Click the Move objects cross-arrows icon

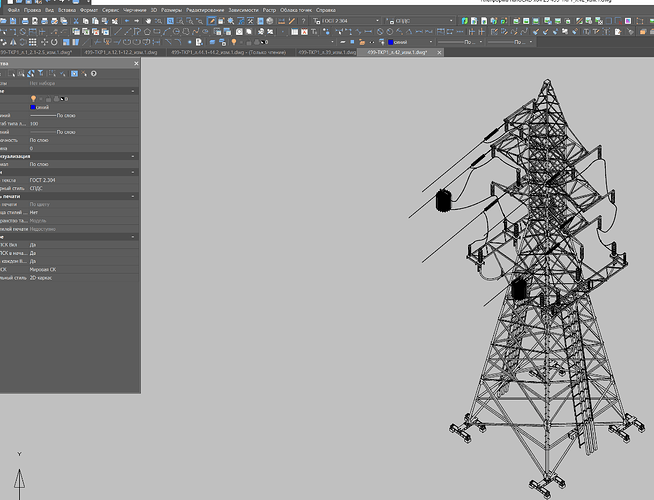44,42
